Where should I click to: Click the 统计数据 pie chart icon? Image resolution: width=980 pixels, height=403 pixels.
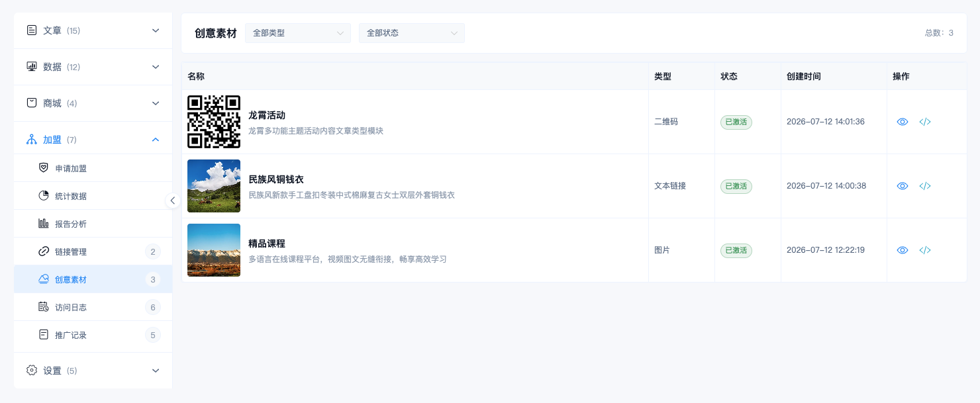[44, 196]
